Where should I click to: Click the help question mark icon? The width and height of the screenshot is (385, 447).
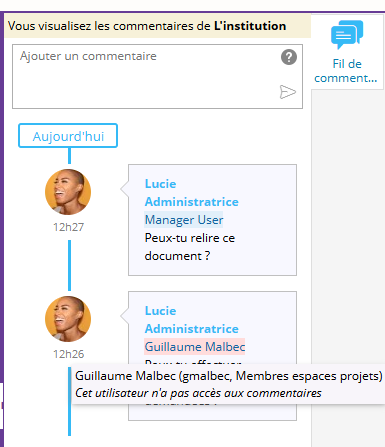coord(289,57)
